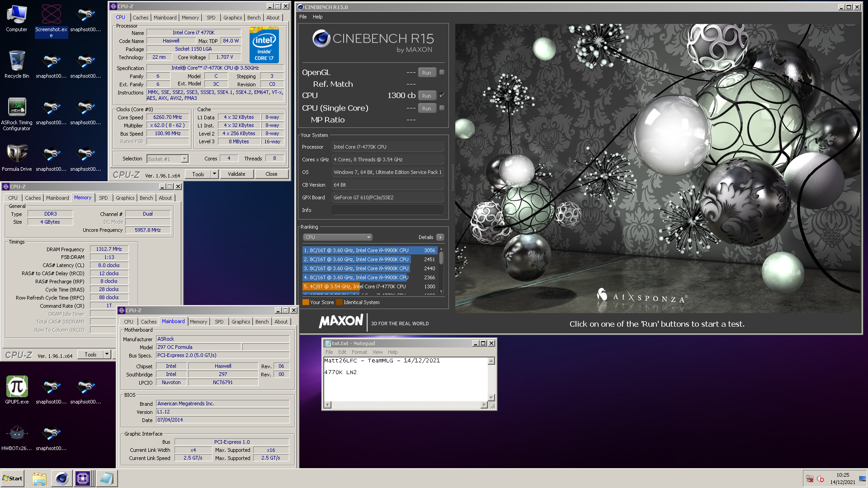
Task: Click Tools button in top CPU-Z
Action: 198,174
